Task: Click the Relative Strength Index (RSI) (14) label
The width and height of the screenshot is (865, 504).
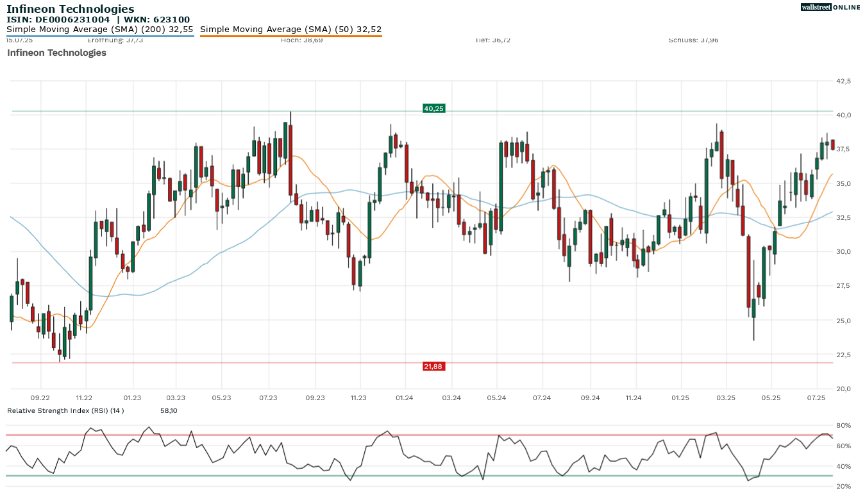Action: pyautogui.click(x=65, y=410)
